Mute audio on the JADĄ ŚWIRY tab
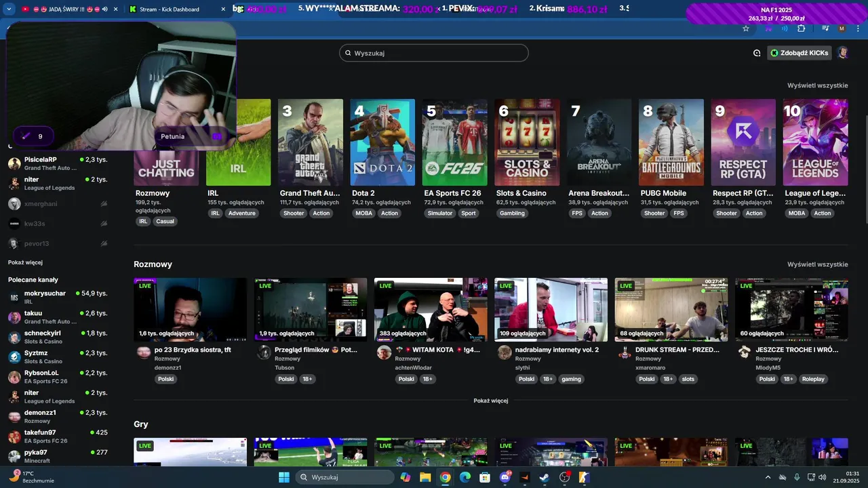 click(104, 9)
